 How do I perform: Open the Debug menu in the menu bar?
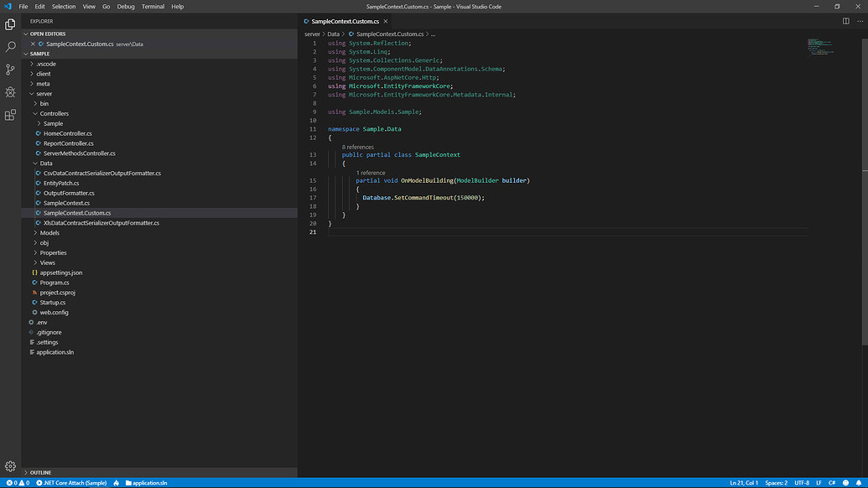click(126, 6)
